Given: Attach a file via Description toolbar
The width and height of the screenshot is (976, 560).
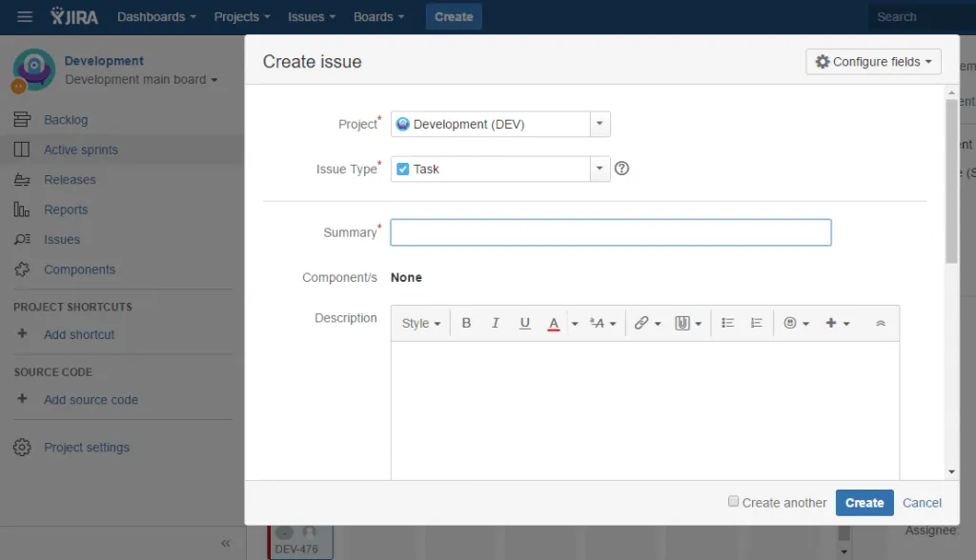Looking at the screenshot, I should click(x=682, y=323).
